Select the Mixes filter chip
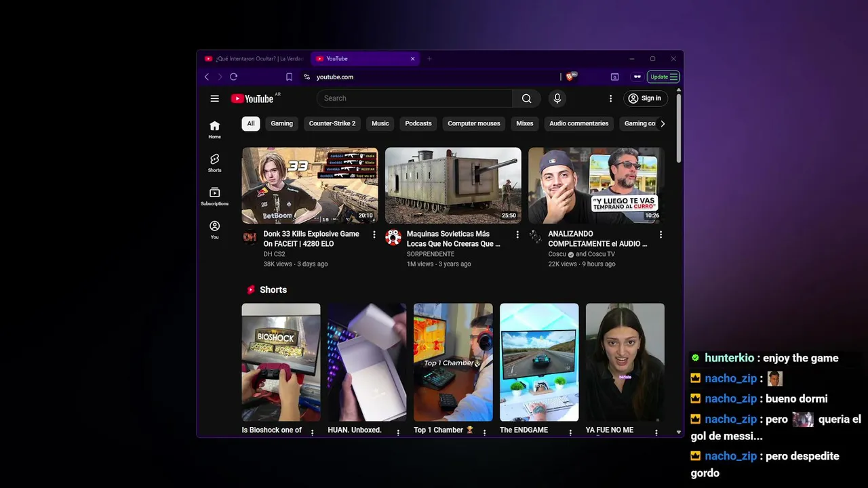Viewport: 868px width, 488px height. [525, 123]
